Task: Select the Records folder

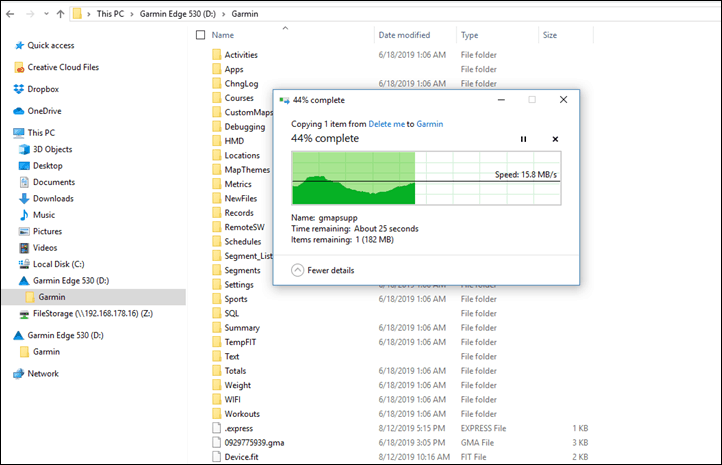Action: coord(239,213)
